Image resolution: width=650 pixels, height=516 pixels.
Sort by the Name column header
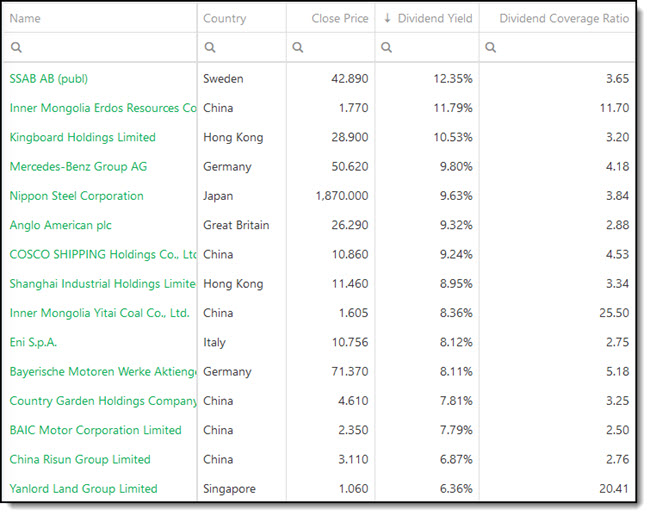(25, 18)
